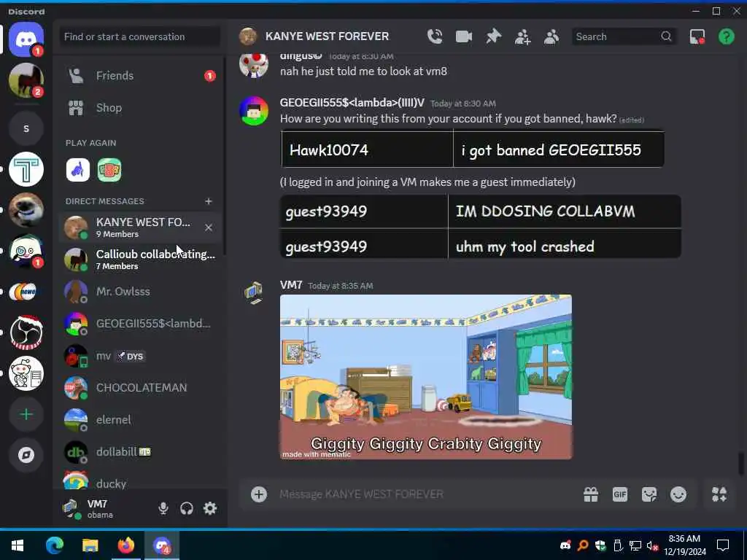Open the emoji picker

click(x=678, y=494)
